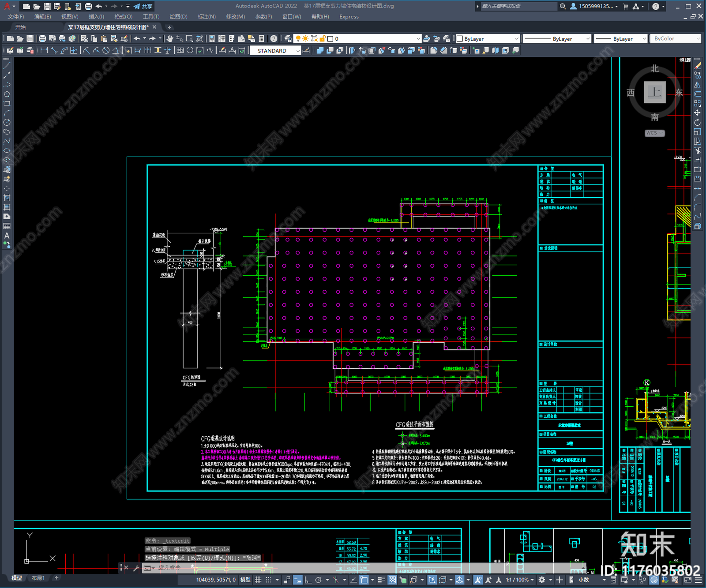The width and height of the screenshot is (706, 588).
Task: Click the Help question mark icon in the standard toolbar
Action: [274, 39]
